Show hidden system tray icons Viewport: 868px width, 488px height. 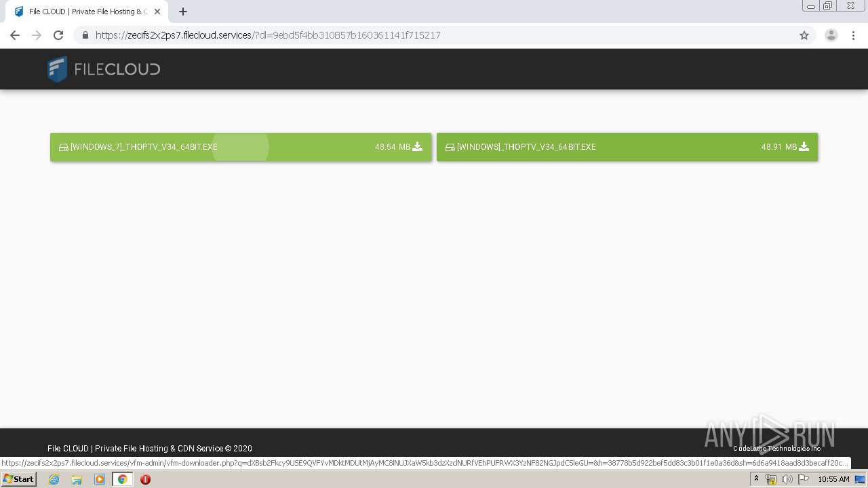pyautogui.click(x=756, y=479)
